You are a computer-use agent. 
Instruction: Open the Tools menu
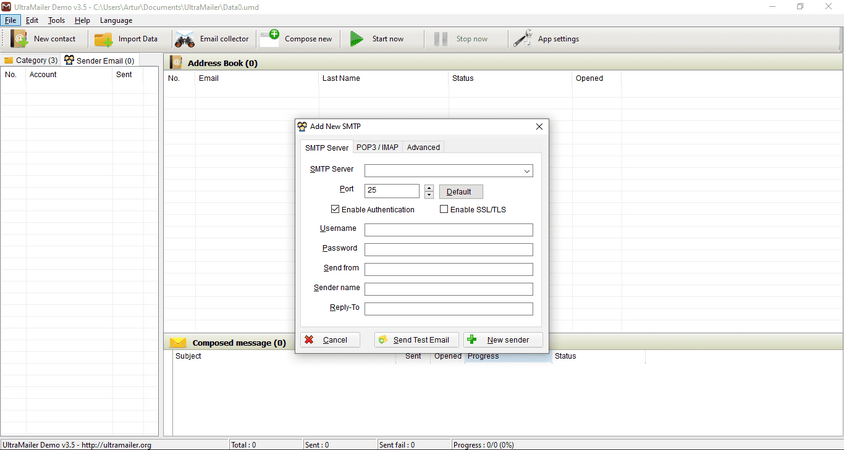pos(56,20)
